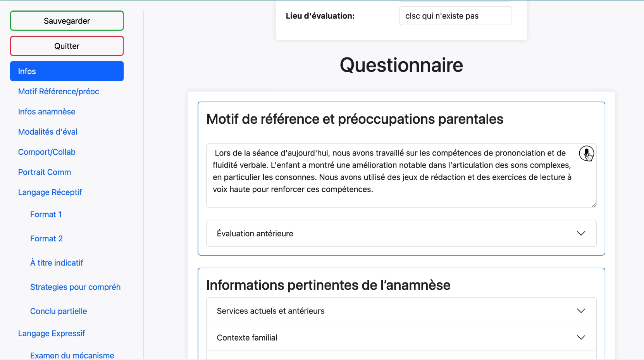The width and height of the screenshot is (644, 360).
Task: Navigate to Comport/Collab section
Action: (46, 152)
